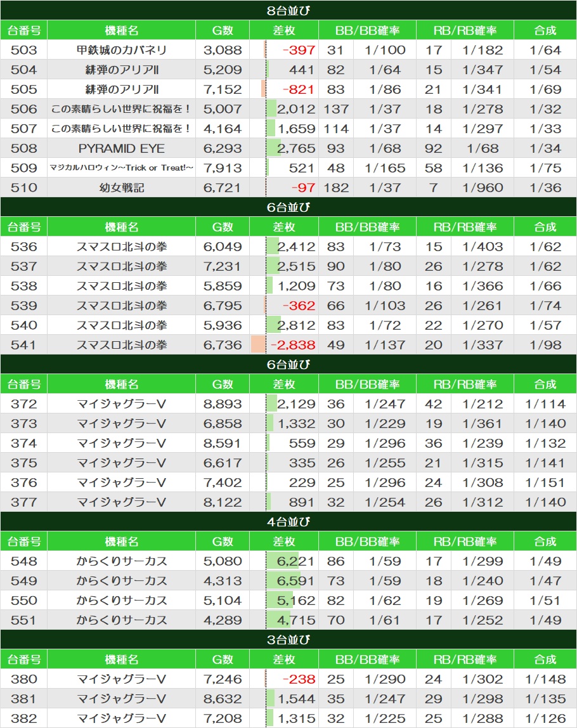Viewport: 577px width, 728px height.
Task: Click the 4台並び section title
Action: point(288,522)
